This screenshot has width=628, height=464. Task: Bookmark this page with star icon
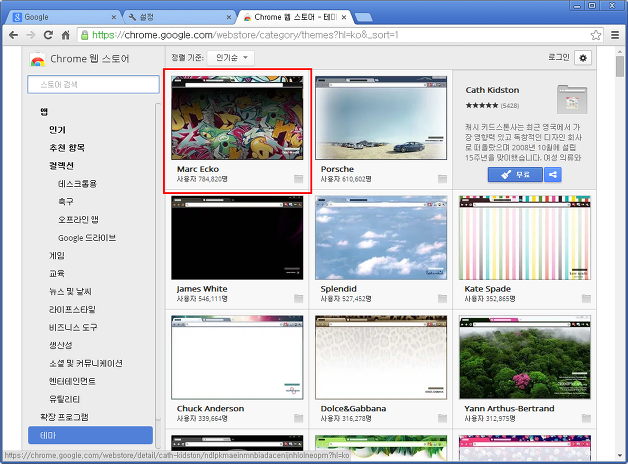[x=596, y=35]
